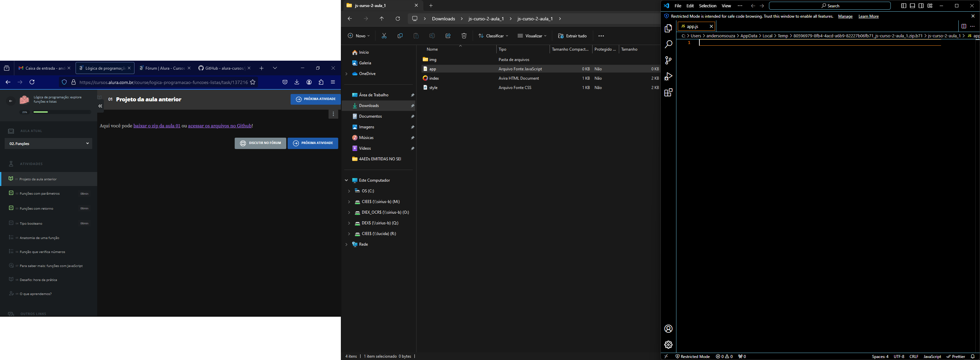Click Cut icon in File Explorer toolbar
980x360 pixels.
(384, 36)
